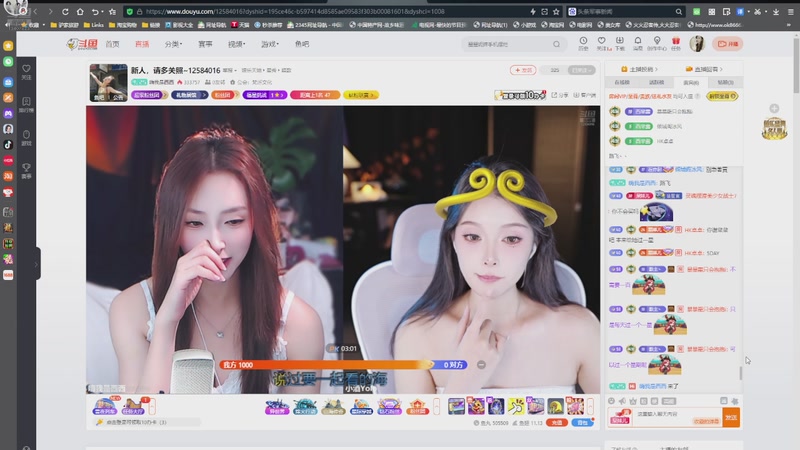The width and height of the screenshot is (800, 450).
Task: Expand the followed-state dropdown next to 325
Action: 582,70
